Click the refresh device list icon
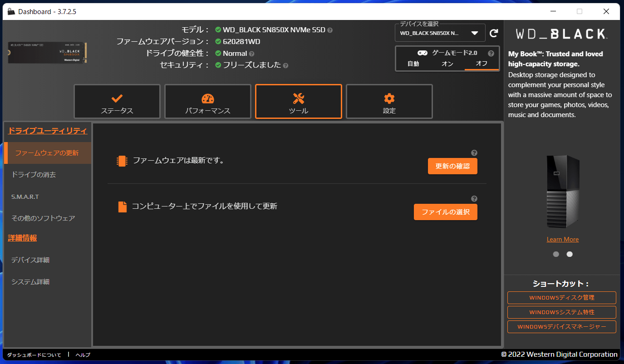The image size is (624, 364). 494,33
